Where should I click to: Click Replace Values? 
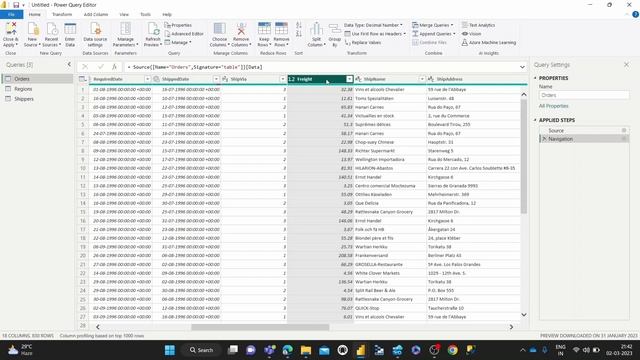pyautogui.click(x=363, y=42)
